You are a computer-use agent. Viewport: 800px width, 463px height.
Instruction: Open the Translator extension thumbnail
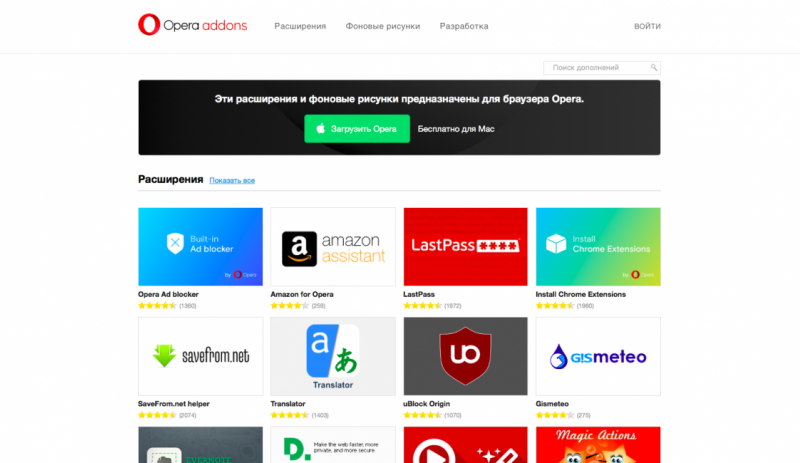[333, 356]
